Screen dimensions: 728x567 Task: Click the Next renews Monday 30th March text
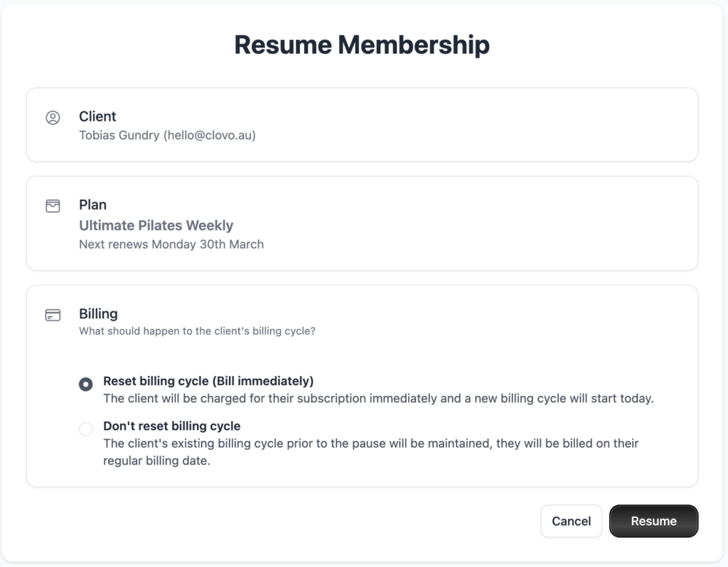(171, 244)
